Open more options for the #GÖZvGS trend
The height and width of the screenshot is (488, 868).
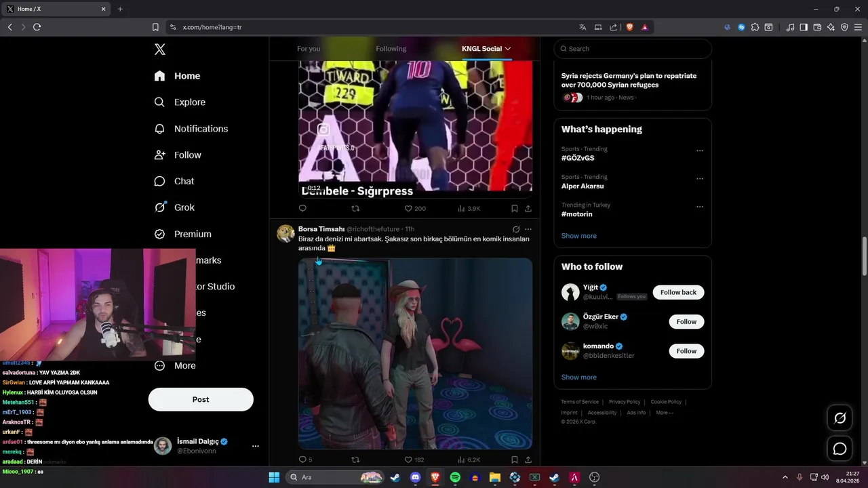click(x=700, y=150)
